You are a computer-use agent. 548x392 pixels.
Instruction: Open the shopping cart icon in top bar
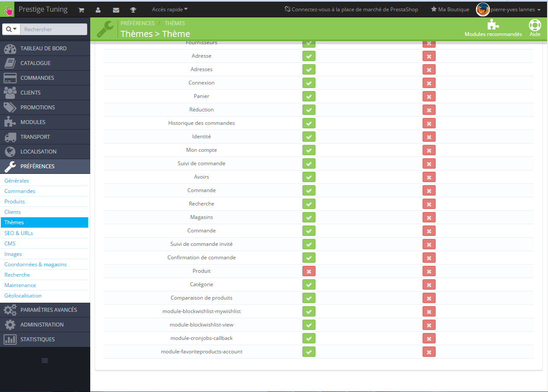point(81,10)
